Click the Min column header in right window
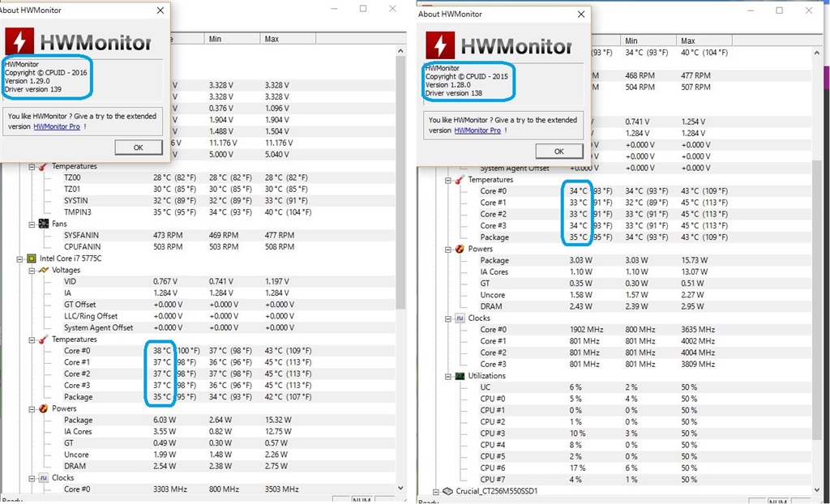The width and height of the screenshot is (830, 504). [648, 41]
